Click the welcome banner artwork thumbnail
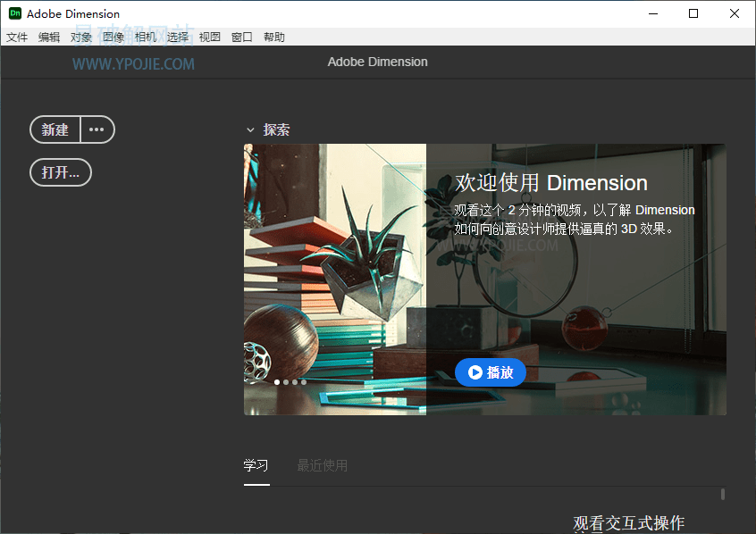This screenshot has width=756, height=534. pyautogui.click(x=335, y=280)
